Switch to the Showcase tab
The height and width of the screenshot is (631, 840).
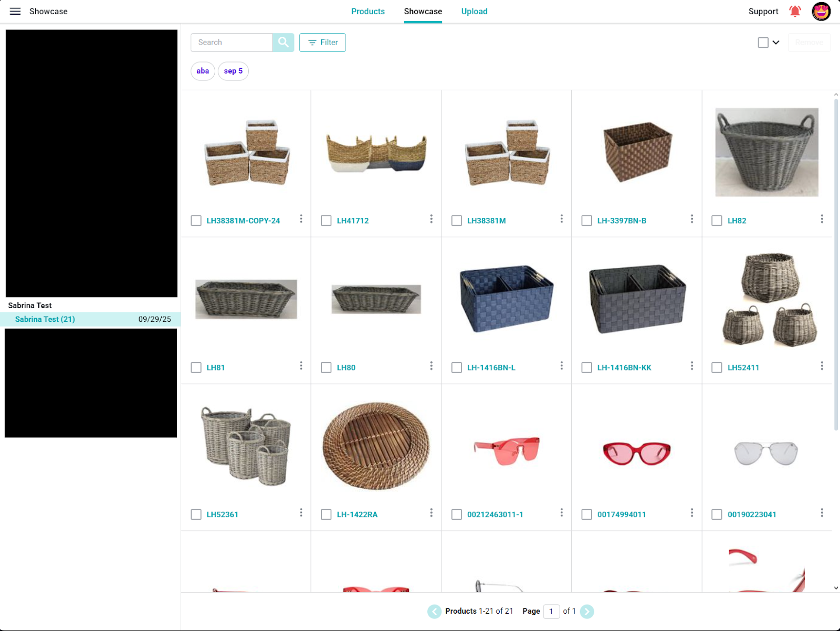423,12
